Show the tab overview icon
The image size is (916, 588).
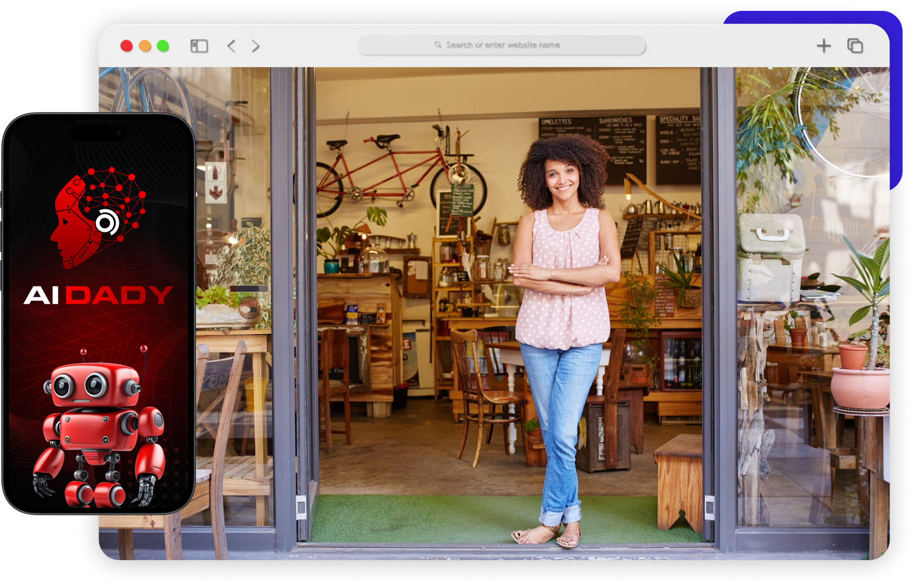tap(855, 46)
